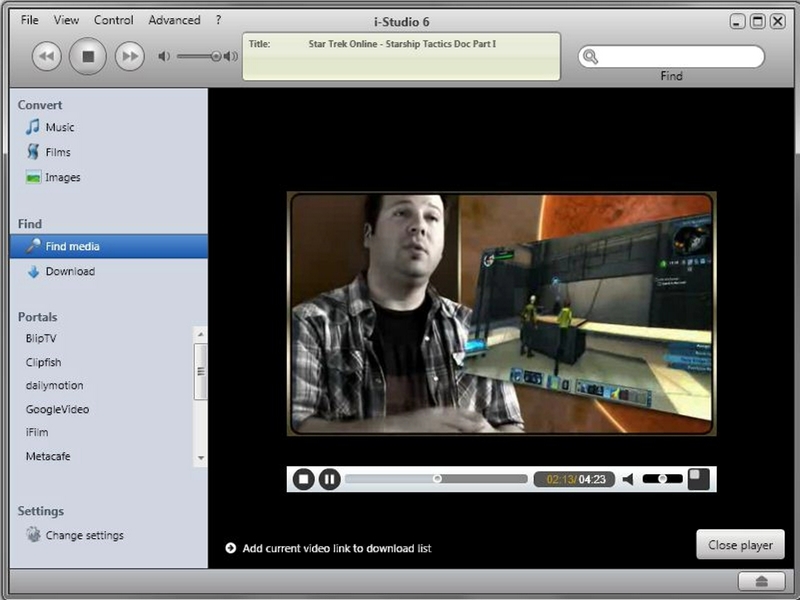Click the video frame of Star Trek Online
The image size is (800, 600).
coord(502,314)
